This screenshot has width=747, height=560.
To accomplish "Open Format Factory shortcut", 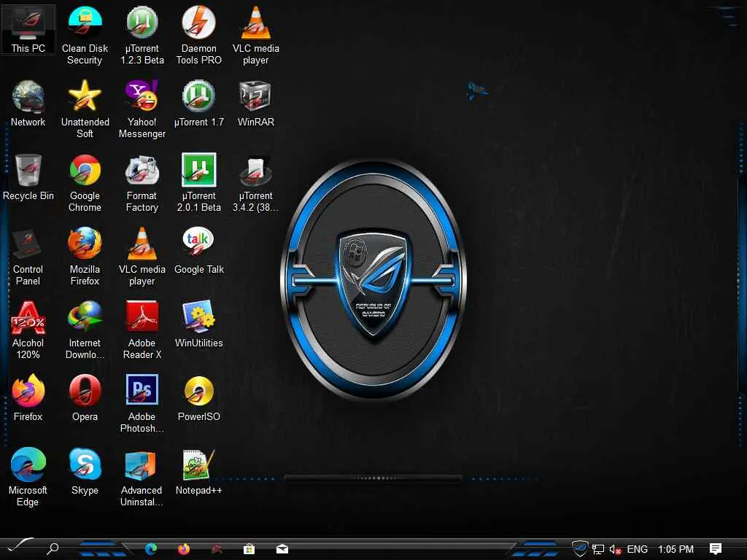I will click(x=142, y=183).
